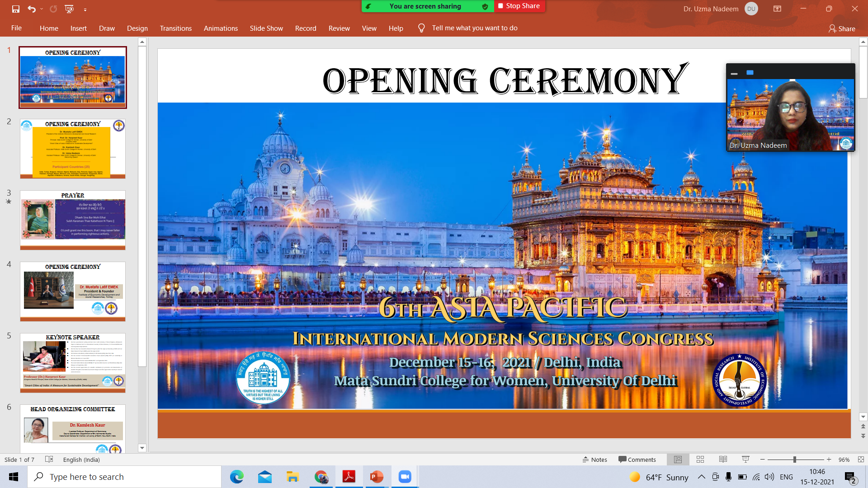Select slide 2 thumbnail with yellow box
The height and width of the screenshot is (488, 868).
[x=73, y=149]
